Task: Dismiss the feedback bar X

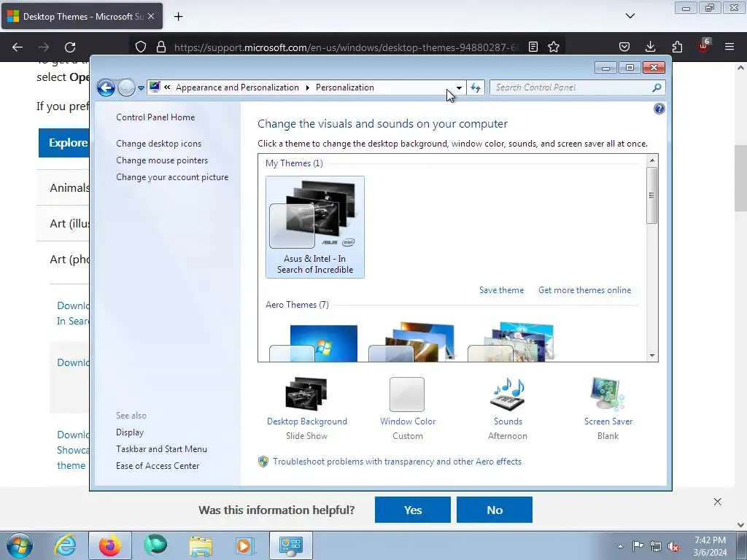Action: (x=718, y=502)
